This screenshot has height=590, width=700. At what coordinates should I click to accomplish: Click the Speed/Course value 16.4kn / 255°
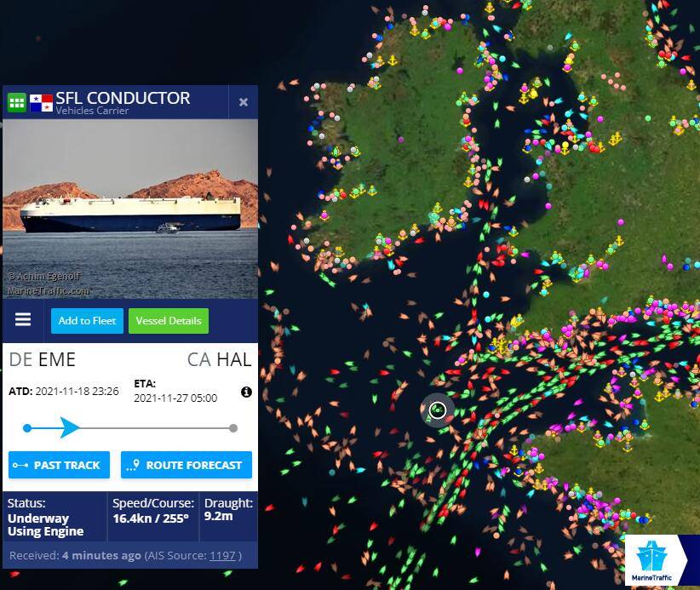[x=151, y=518]
